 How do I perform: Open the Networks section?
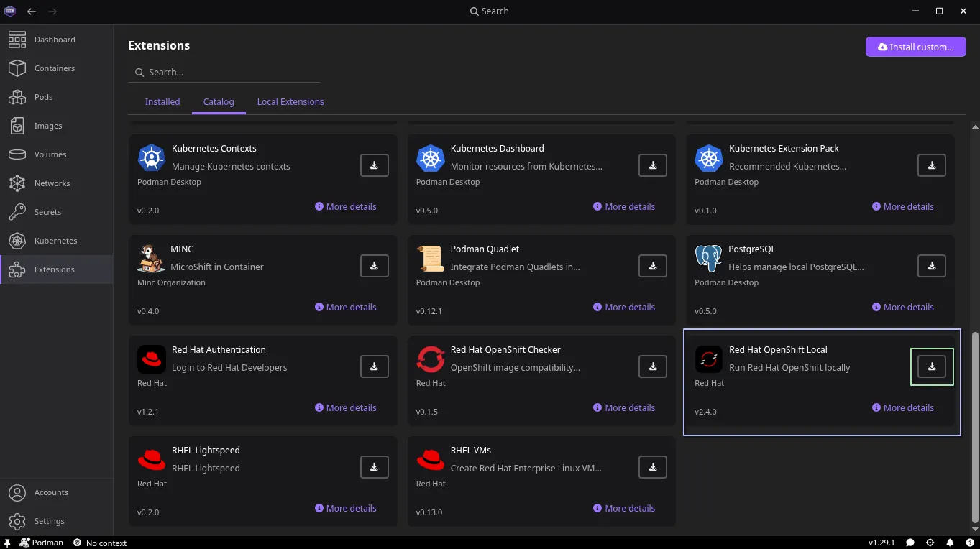pyautogui.click(x=56, y=183)
